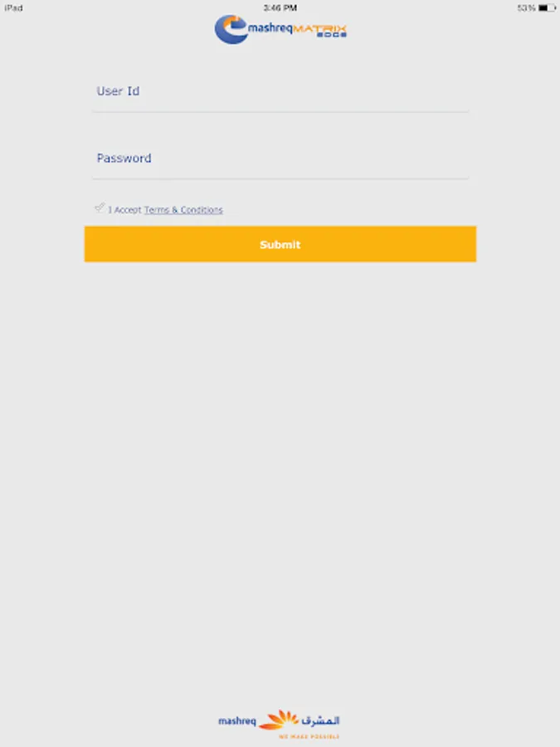560x747 pixels.
Task: Click the orange sunburst emblem in footer
Action: pyautogui.click(x=279, y=720)
